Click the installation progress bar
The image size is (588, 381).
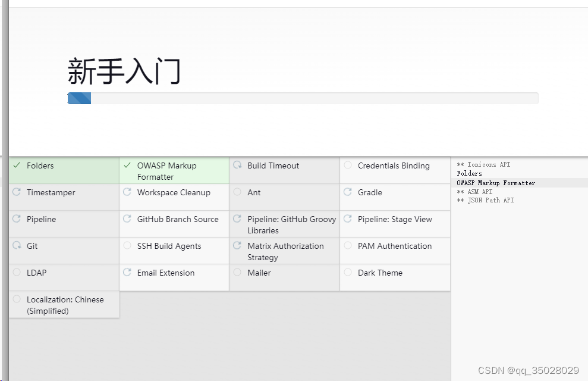coord(303,98)
